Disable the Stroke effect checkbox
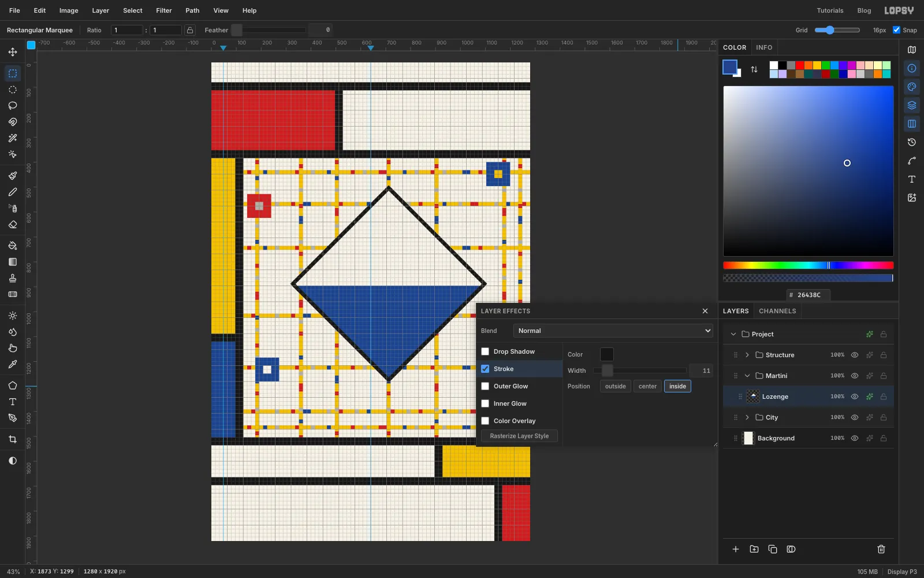Image resolution: width=924 pixels, height=578 pixels. (x=485, y=369)
